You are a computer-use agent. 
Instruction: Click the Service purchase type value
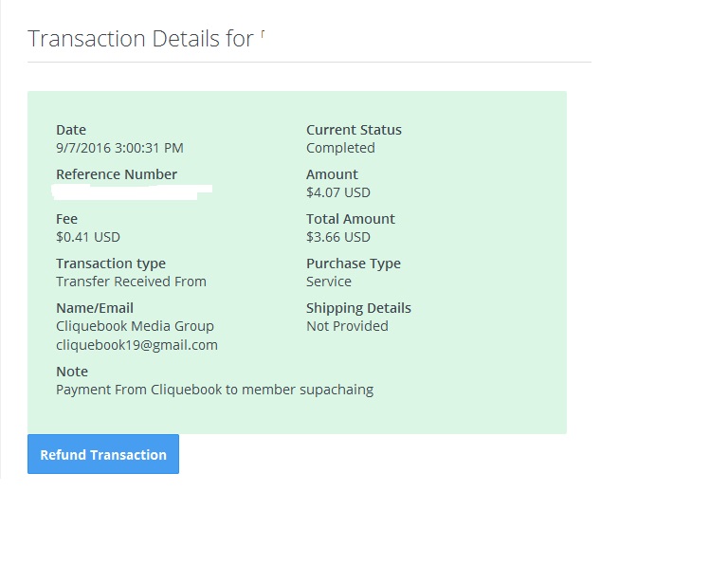point(329,282)
